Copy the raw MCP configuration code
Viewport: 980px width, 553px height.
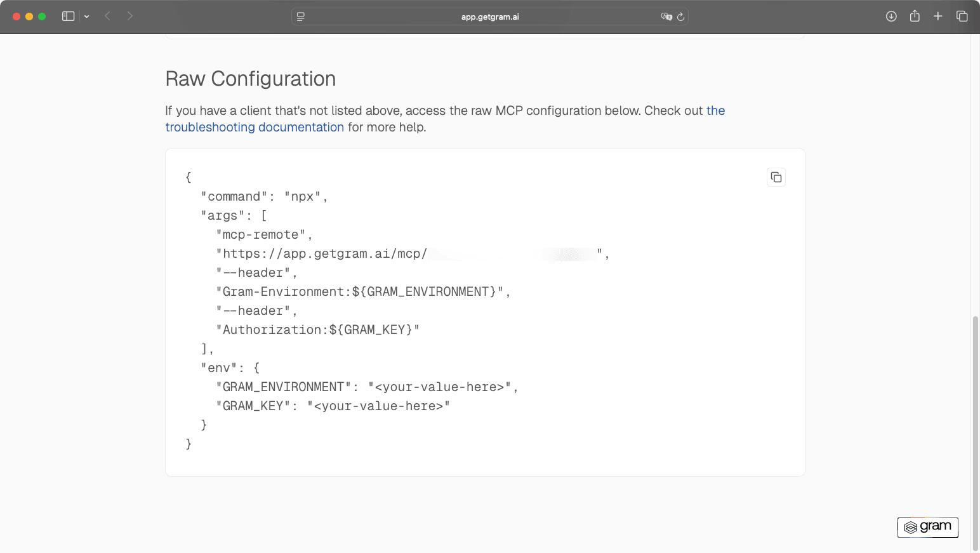776,177
